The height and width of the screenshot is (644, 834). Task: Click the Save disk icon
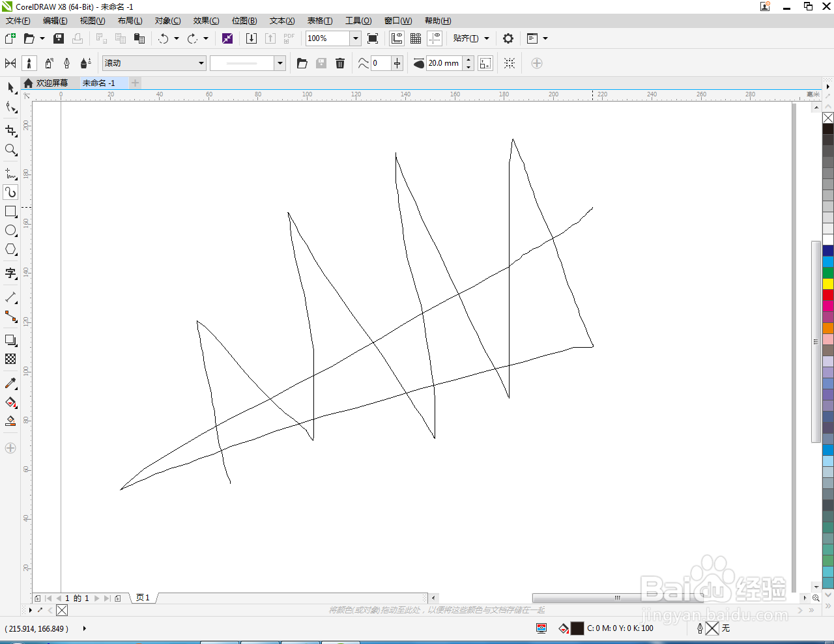coord(59,38)
